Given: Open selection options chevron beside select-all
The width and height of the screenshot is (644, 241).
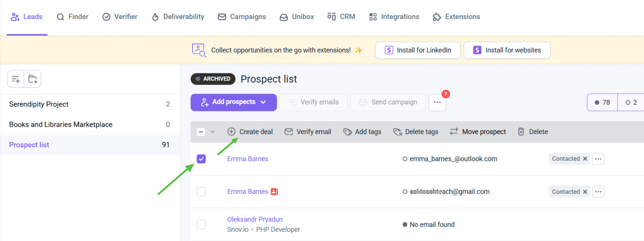Looking at the screenshot, I should click(213, 132).
